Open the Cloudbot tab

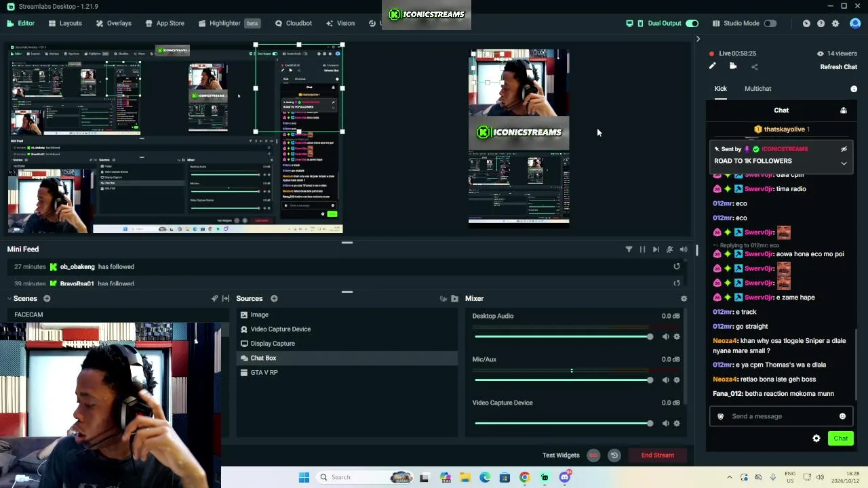click(x=293, y=23)
